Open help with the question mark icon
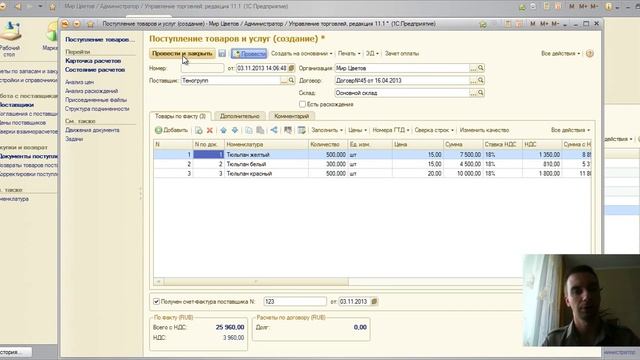640x360 pixels. coord(589,53)
